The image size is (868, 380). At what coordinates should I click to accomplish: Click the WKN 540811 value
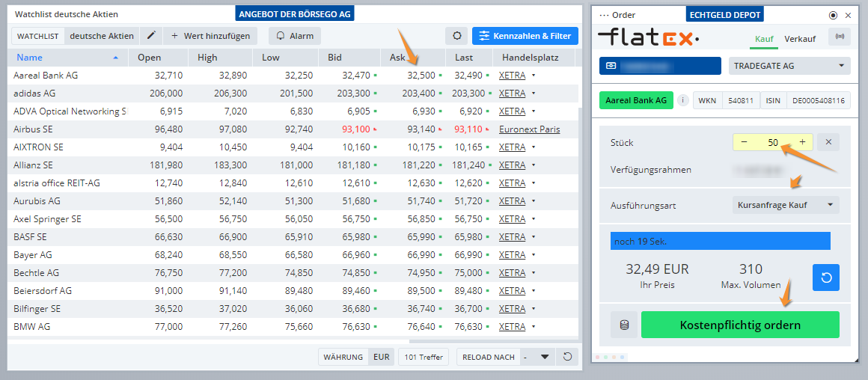741,101
